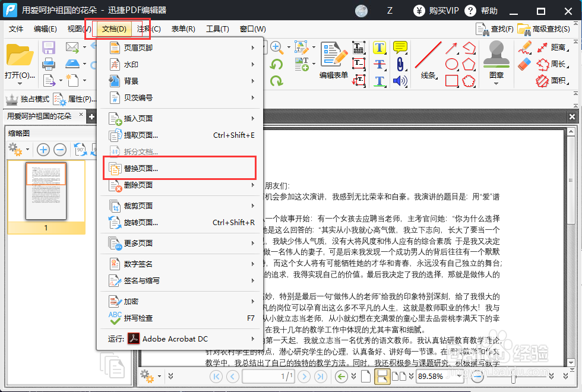The width and height of the screenshot is (582, 392).
Task: Choose 替换页面... replace pages menu item
Action: pos(179,169)
